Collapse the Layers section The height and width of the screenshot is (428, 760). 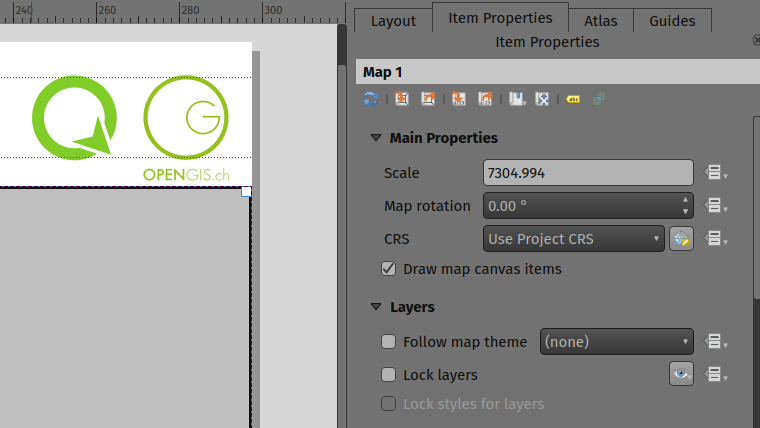376,307
